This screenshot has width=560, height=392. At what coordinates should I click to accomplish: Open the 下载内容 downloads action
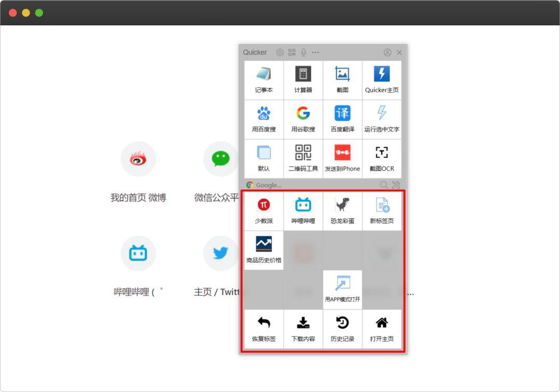pyautogui.click(x=303, y=329)
